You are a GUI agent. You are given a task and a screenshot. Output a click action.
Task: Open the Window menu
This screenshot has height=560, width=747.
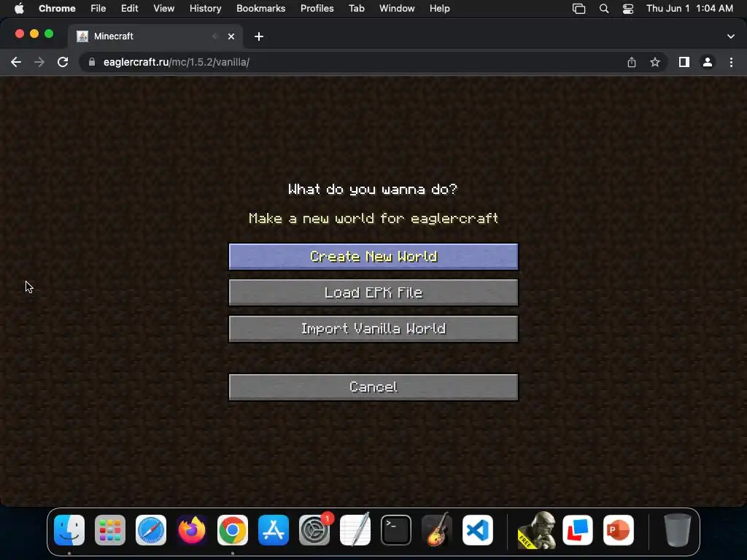point(397,9)
